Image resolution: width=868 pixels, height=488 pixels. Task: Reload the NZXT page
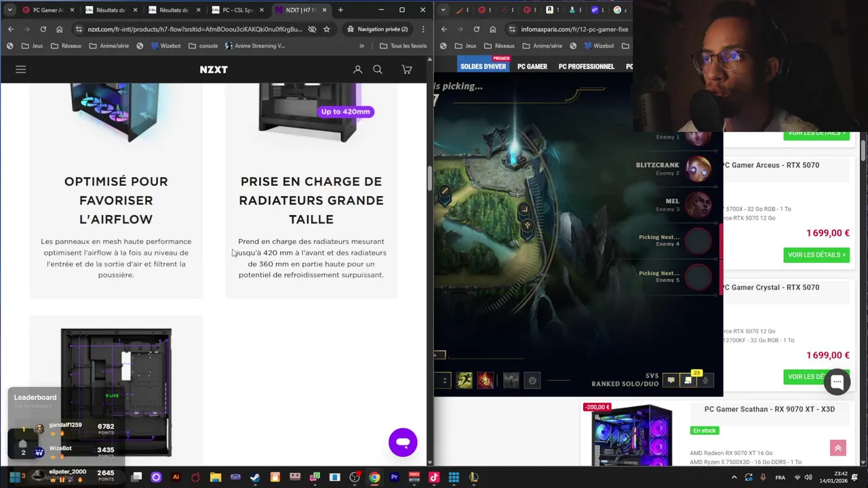(x=43, y=29)
